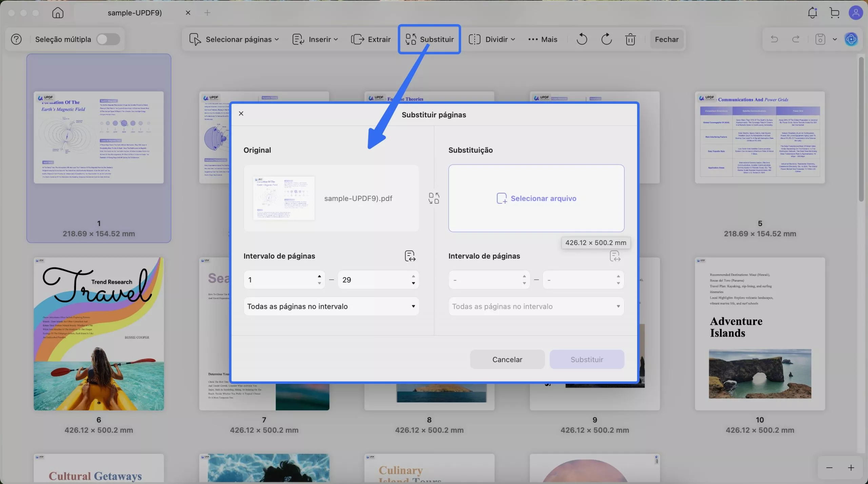Go to the home screen icon
This screenshot has width=868, height=484.
57,13
